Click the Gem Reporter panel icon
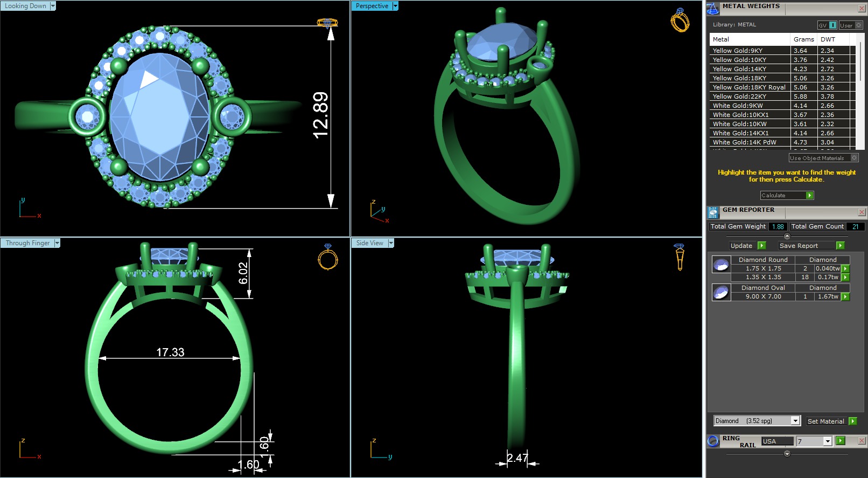868x478 pixels. pyautogui.click(x=713, y=212)
